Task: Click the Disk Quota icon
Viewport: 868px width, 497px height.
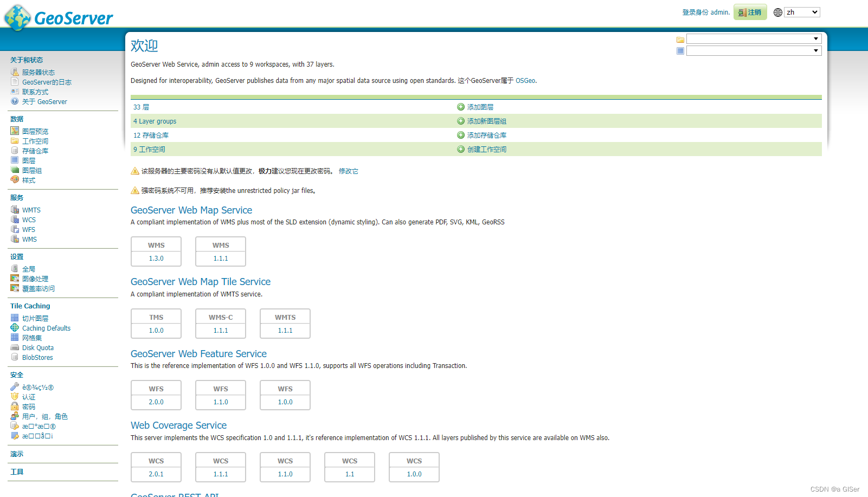Action: point(15,347)
